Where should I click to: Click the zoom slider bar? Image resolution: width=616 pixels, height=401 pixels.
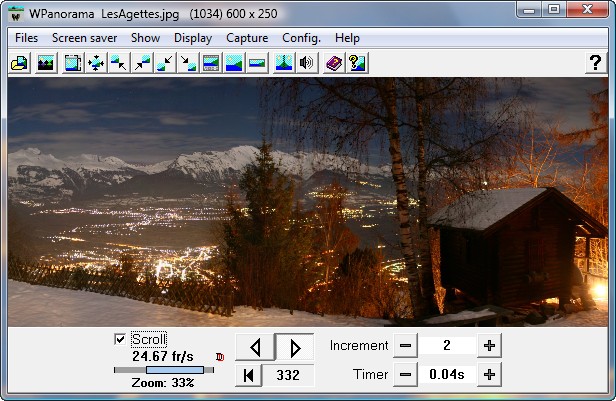[x=160, y=370]
